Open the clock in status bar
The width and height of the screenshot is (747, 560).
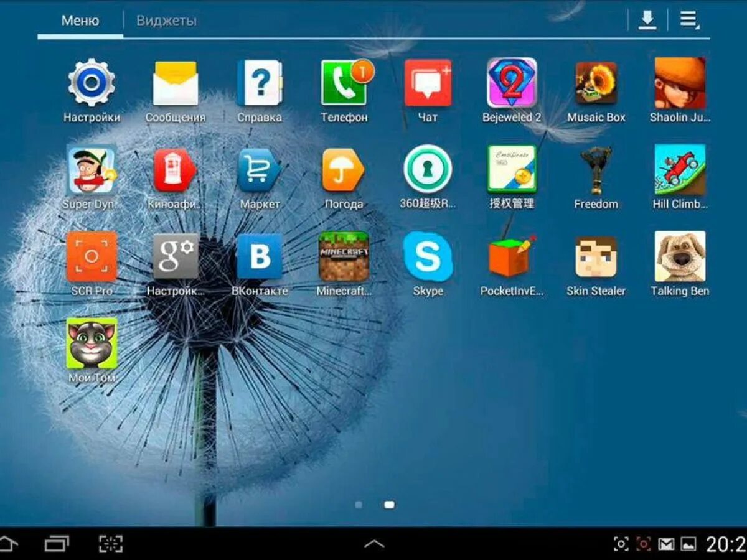tap(726, 544)
